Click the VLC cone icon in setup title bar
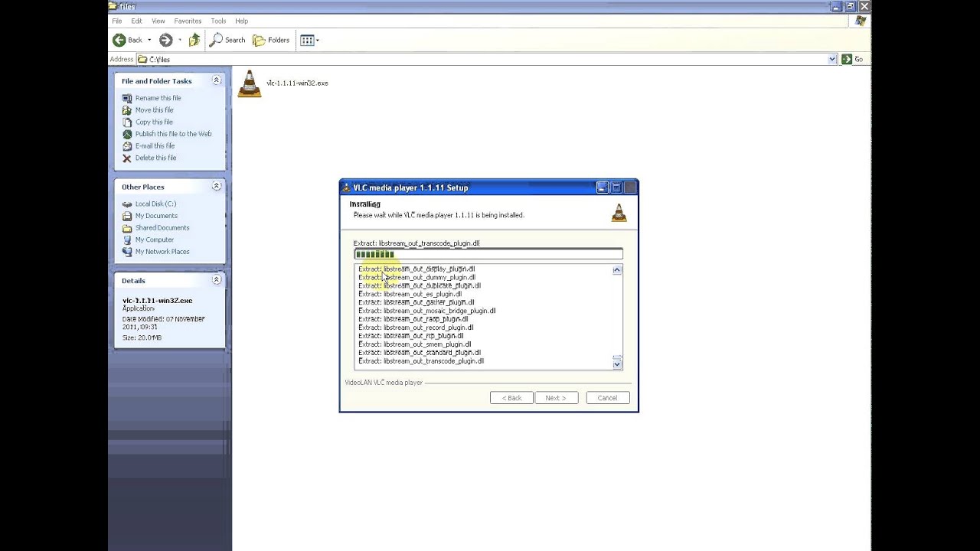 (346, 187)
